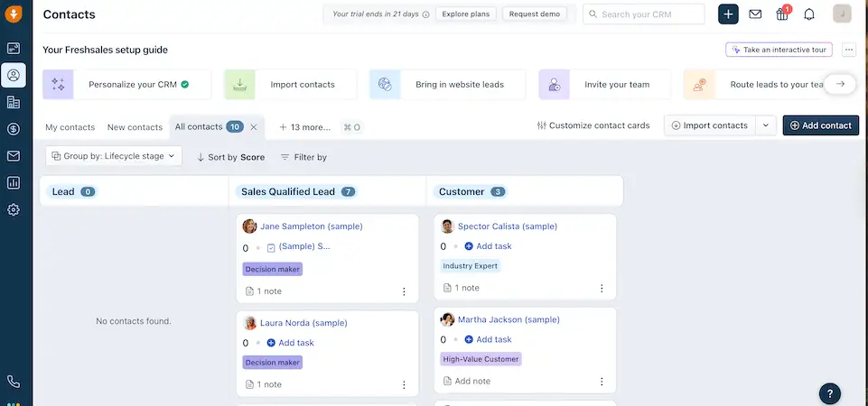The width and height of the screenshot is (868, 406).
Task: Open Spector Calista (sample) contact
Action: click(507, 226)
